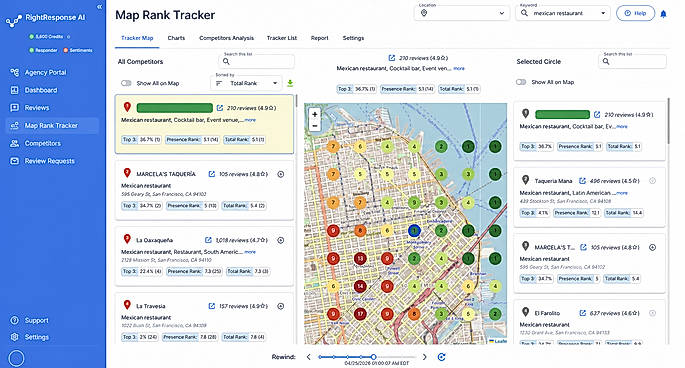
Task: Zoom in on the map
Action: [x=315, y=114]
